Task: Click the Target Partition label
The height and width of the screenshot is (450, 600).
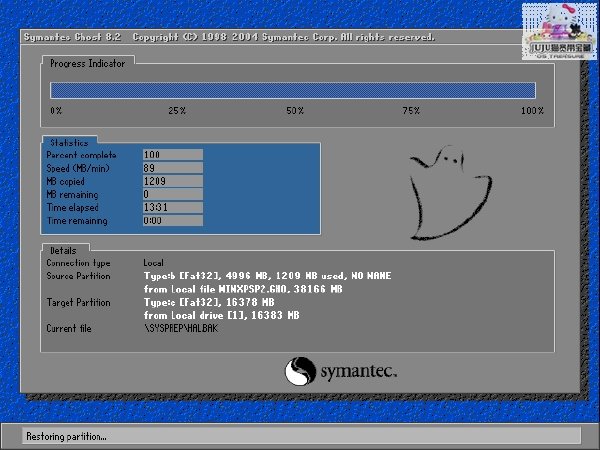Action: 78,302
